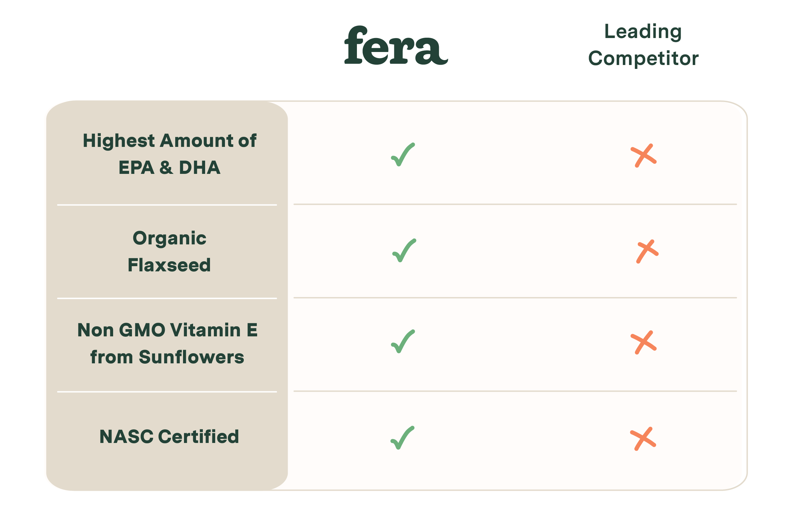Screen dimensions: 786x532
Task: Click the green checkmark for Non GMO Vitamin E
Action: 403,342
